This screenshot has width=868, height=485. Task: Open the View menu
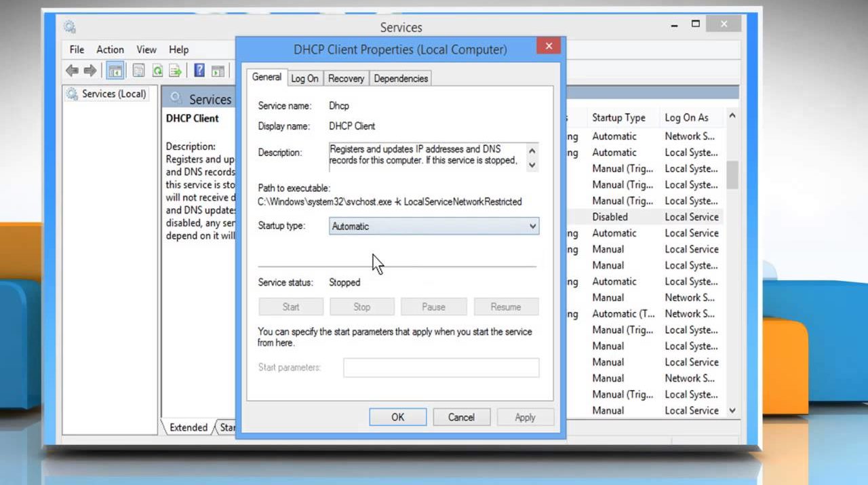[x=146, y=50]
